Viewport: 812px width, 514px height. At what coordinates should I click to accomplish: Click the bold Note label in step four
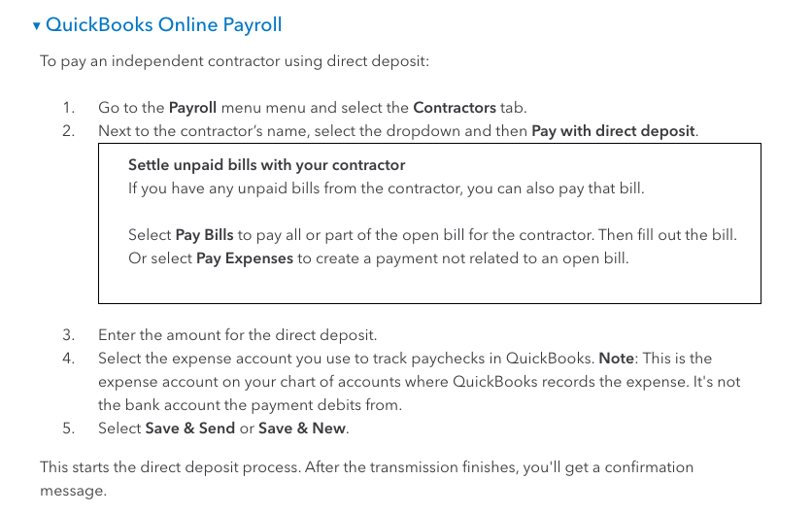click(616, 359)
